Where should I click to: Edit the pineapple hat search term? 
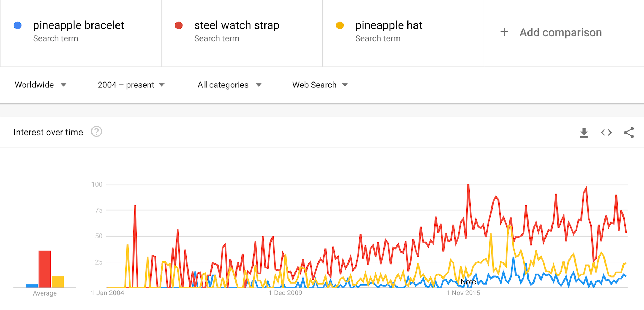coord(389,25)
